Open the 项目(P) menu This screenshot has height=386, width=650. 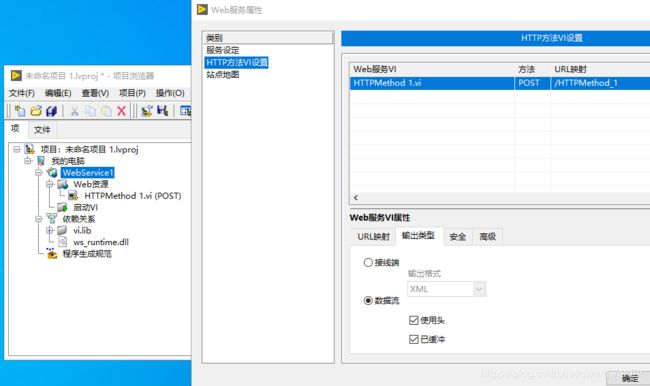133,93
